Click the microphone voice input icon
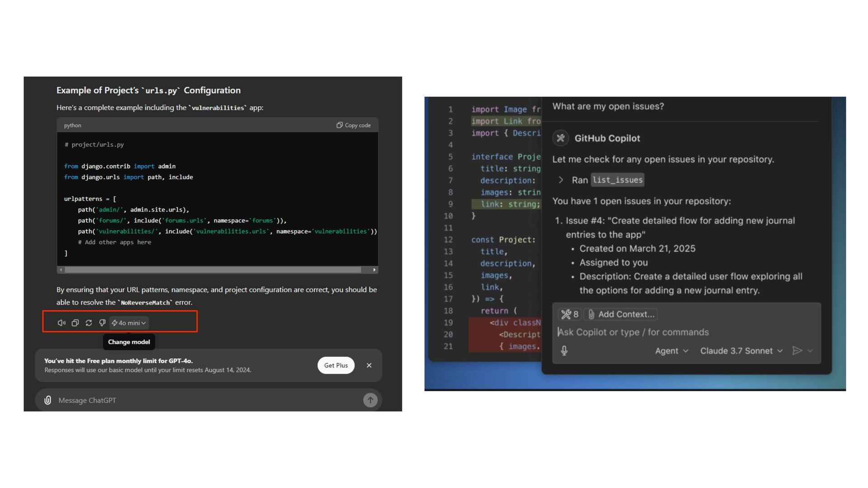Screen dimensions: 868x488 [x=564, y=351]
